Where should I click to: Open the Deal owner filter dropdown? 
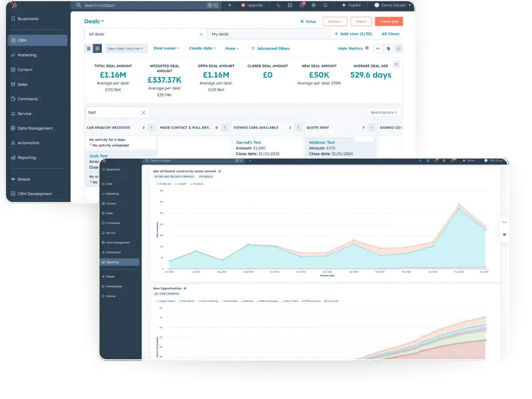(167, 48)
